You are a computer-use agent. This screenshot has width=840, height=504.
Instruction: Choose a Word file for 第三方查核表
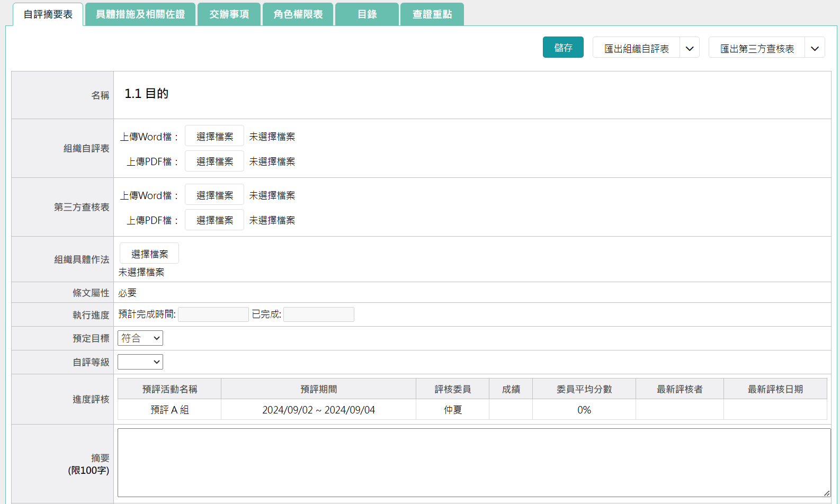click(215, 195)
